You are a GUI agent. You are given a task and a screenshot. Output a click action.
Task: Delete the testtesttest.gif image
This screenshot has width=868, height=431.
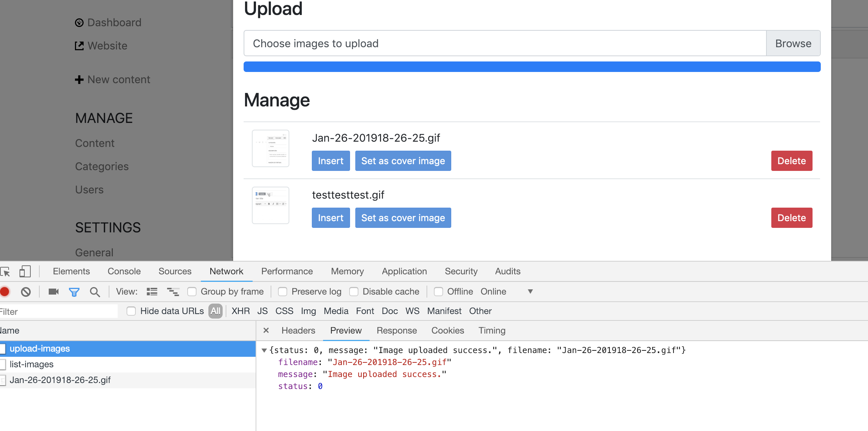click(791, 218)
